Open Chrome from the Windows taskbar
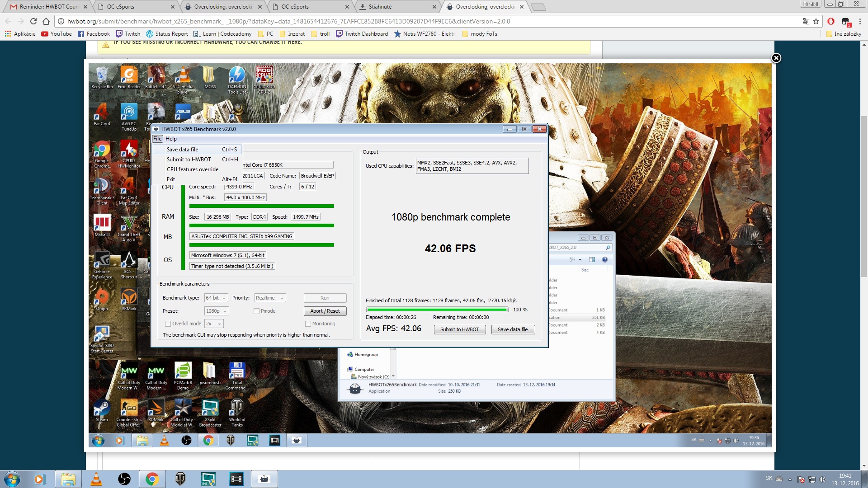Image resolution: width=868 pixels, height=488 pixels. [152, 479]
